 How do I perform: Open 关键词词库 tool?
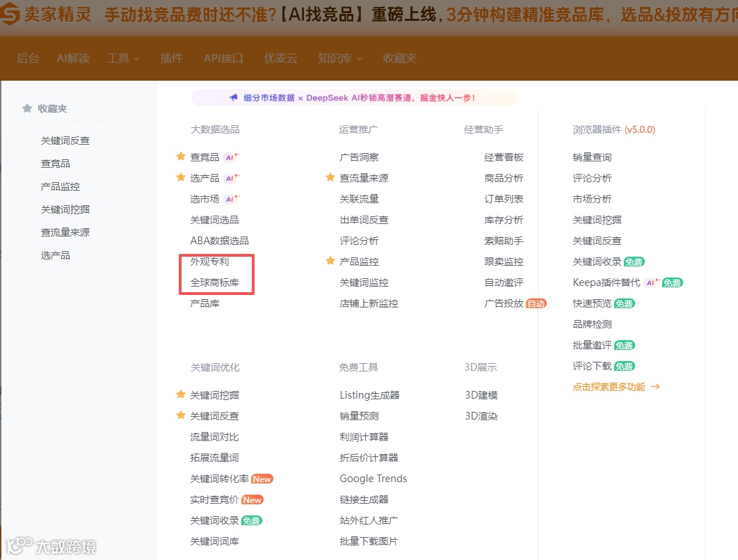pyautogui.click(x=214, y=541)
